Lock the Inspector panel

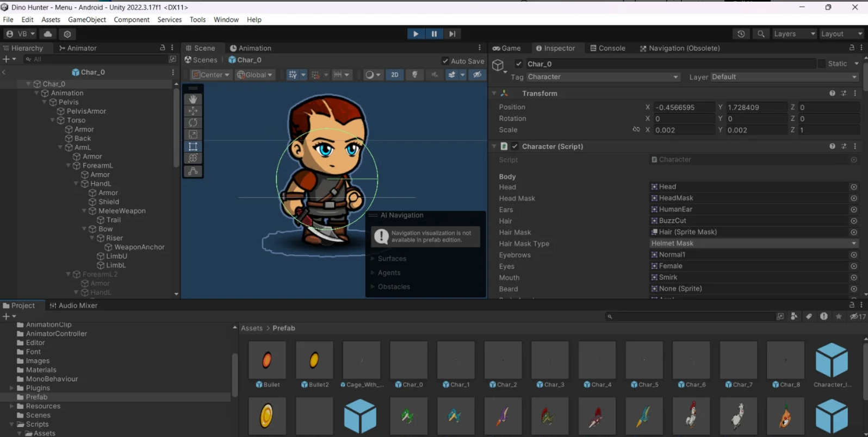point(852,48)
